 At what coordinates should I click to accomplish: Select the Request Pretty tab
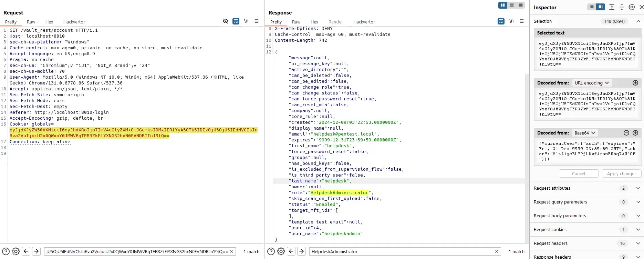tap(11, 22)
